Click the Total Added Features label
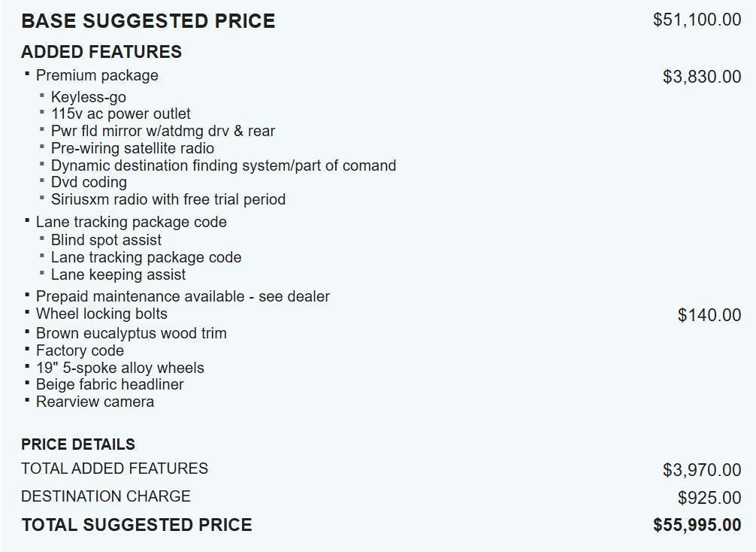This screenshot has height=552, width=756. tap(114, 469)
